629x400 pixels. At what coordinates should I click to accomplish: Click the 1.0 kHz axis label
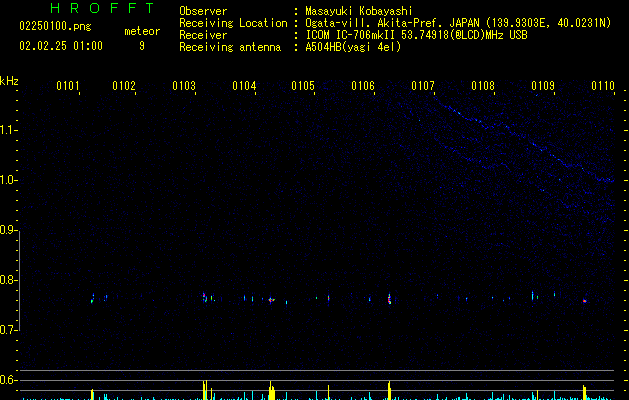pos(8,180)
